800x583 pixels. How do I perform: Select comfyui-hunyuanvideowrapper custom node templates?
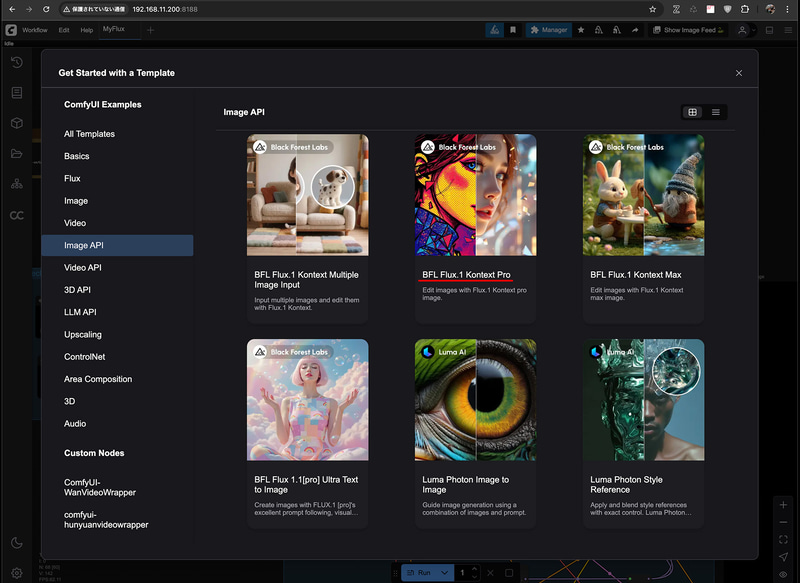pos(117,520)
